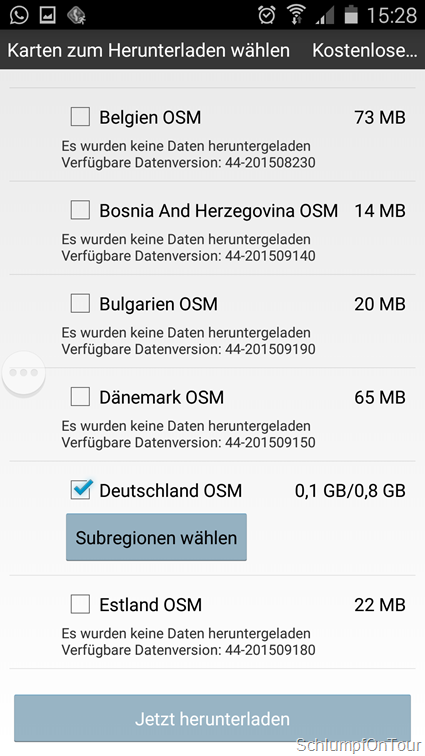Enable the Estland OSM checkbox
The image size is (425, 756).
tap(80, 604)
